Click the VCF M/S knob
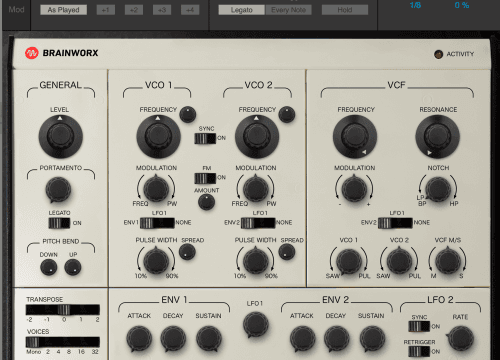The image size is (500, 360). tap(448, 261)
